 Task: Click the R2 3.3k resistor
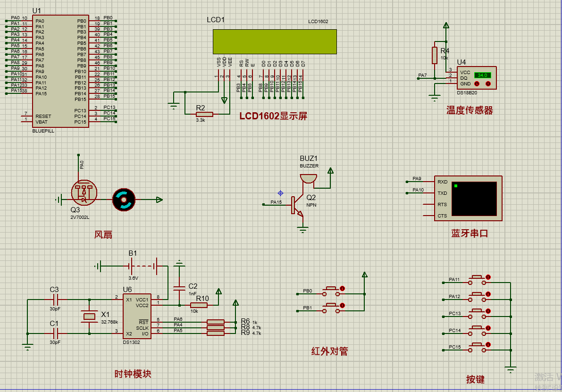(x=204, y=114)
